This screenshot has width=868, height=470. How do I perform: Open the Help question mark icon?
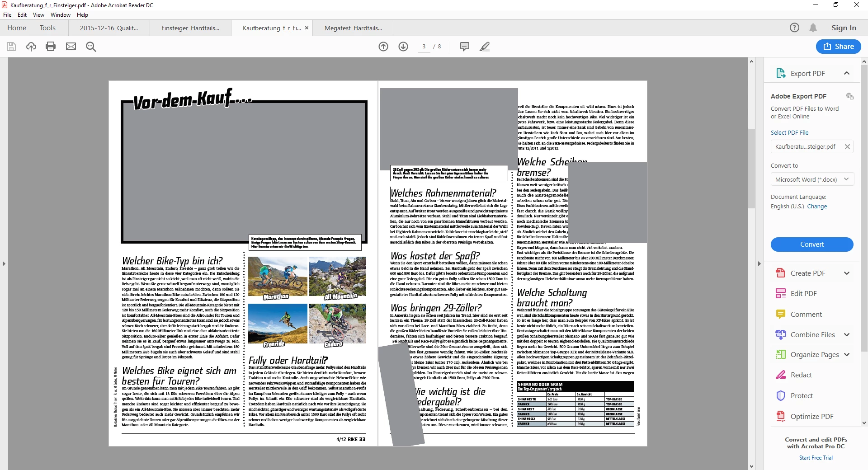(794, 28)
